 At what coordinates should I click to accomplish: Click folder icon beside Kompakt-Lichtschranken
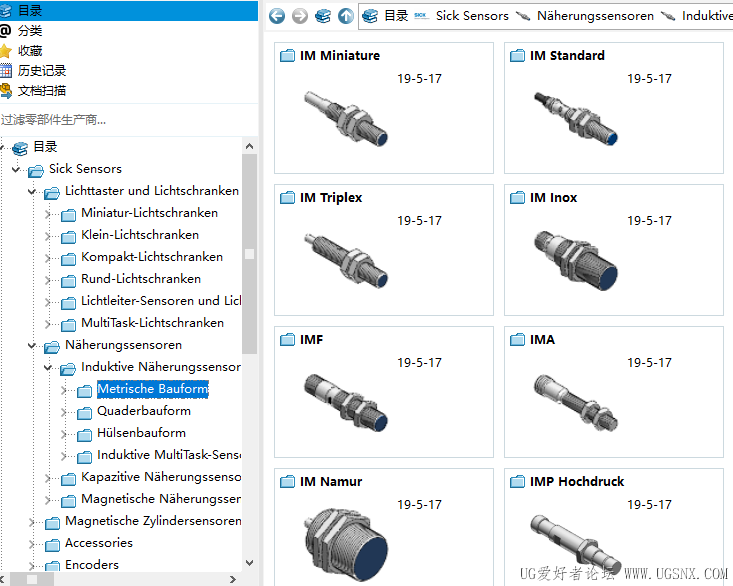pyautogui.click(x=68, y=259)
